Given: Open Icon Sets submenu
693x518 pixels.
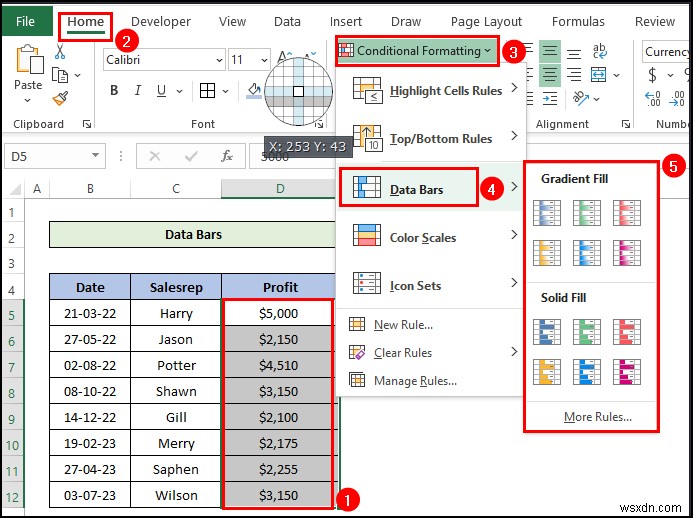Looking at the screenshot, I should click(x=431, y=286).
